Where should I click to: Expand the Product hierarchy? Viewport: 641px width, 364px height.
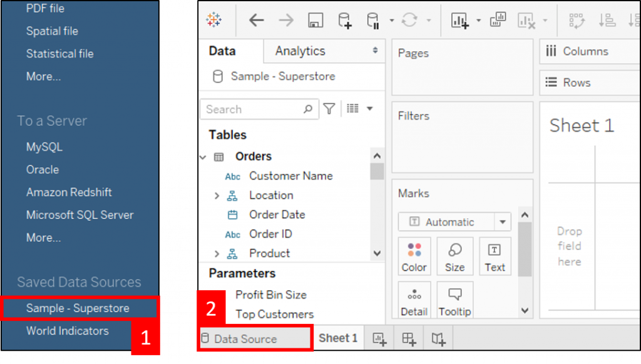point(217,254)
